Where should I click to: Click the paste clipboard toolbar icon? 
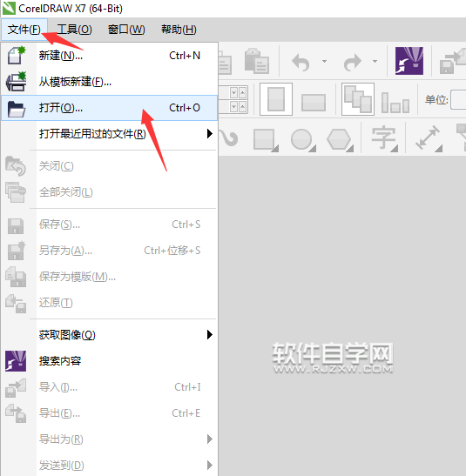(x=256, y=61)
